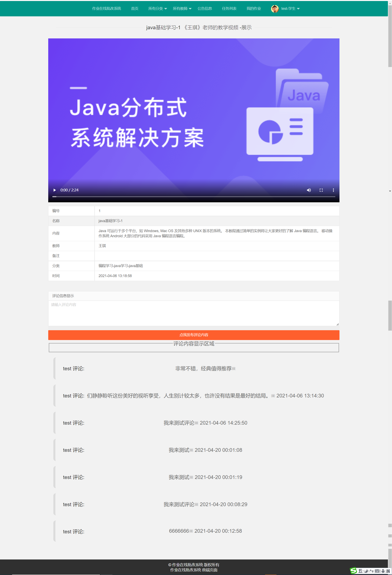Click the test-学生 avatar image

pos(275,8)
